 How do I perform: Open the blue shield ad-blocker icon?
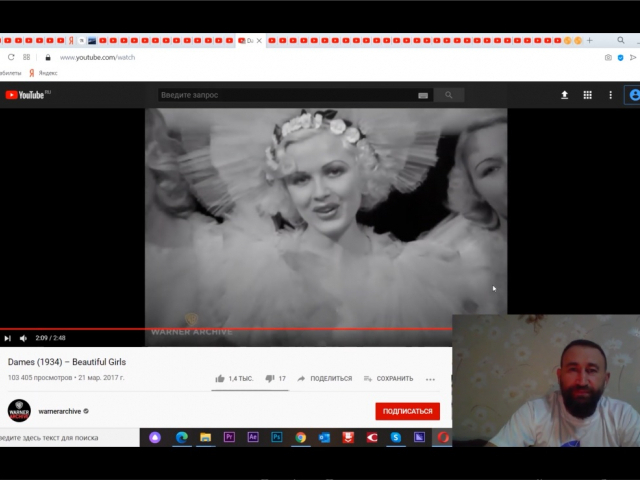(x=620, y=58)
